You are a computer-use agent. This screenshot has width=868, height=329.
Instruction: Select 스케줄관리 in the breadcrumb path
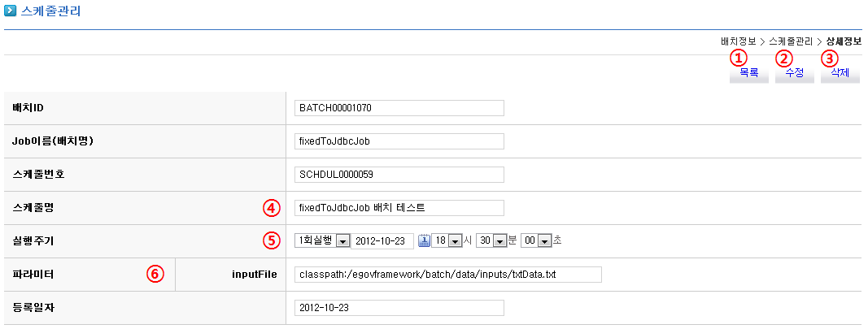[x=791, y=41]
